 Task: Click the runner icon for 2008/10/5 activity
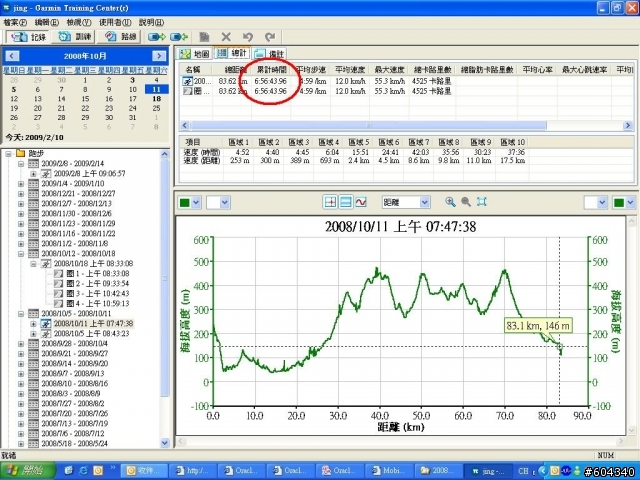tap(46, 334)
